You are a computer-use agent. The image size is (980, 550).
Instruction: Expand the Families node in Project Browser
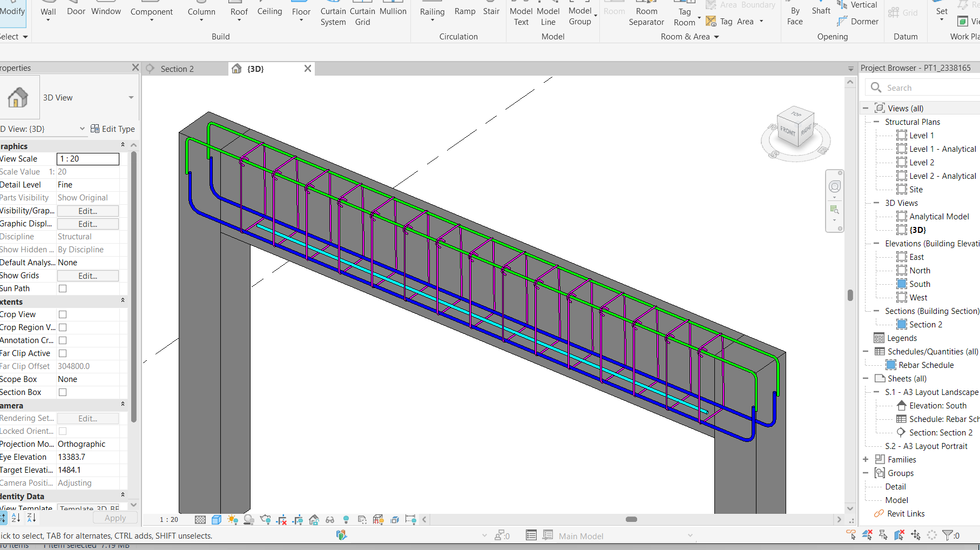coord(866,460)
